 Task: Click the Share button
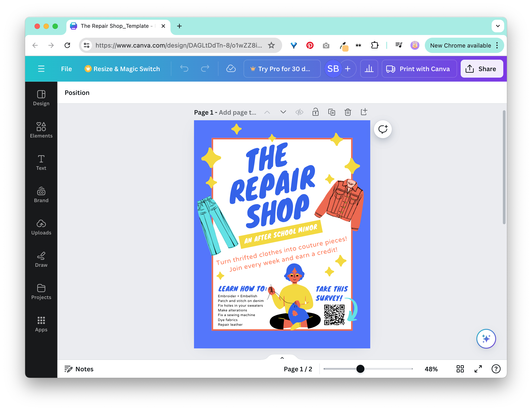click(x=482, y=69)
